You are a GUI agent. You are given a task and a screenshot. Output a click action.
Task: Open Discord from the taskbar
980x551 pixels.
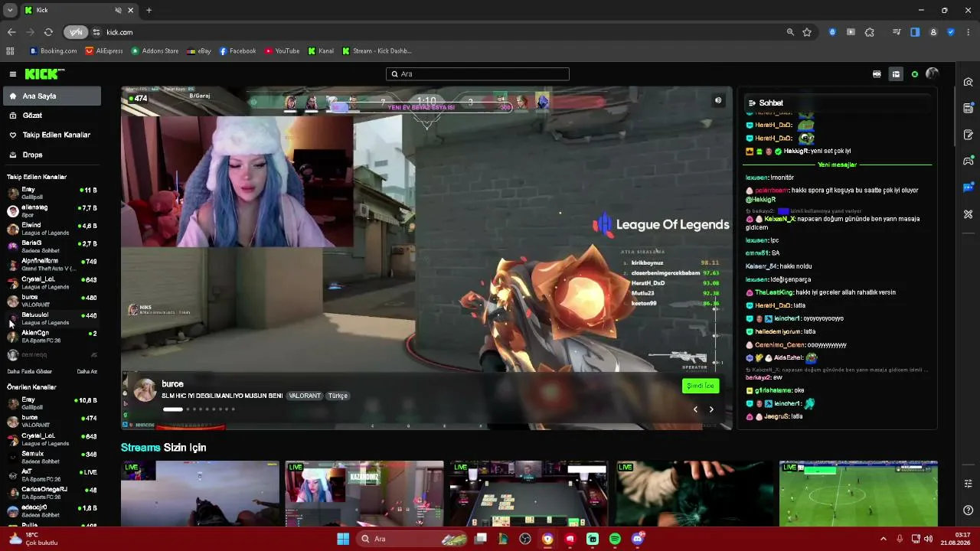[x=638, y=539]
